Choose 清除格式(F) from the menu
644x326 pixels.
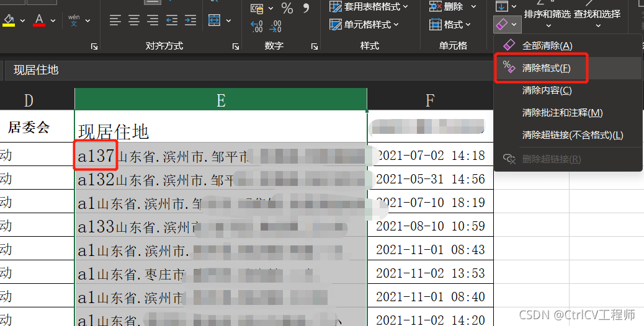click(568, 68)
